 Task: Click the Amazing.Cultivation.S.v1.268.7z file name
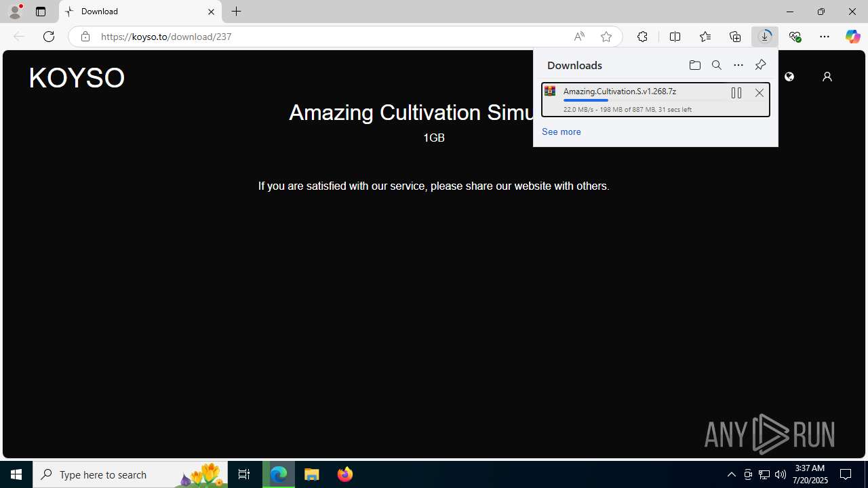pyautogui.click(x=619, y=91)
